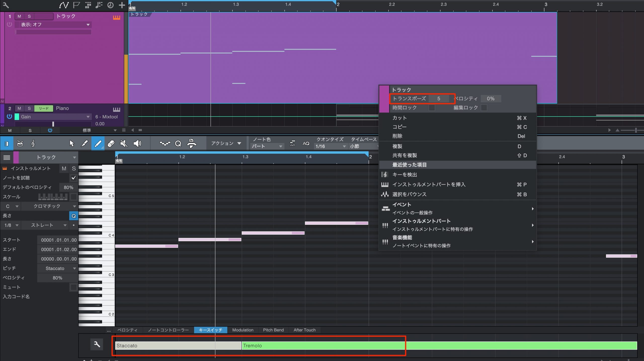Select the Eraser tool
The image size is (644, 361).
tap(111, 143)
